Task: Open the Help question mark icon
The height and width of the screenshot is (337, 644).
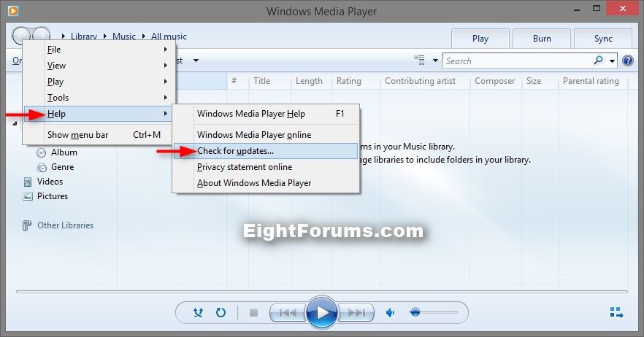Action: point(627,61)
